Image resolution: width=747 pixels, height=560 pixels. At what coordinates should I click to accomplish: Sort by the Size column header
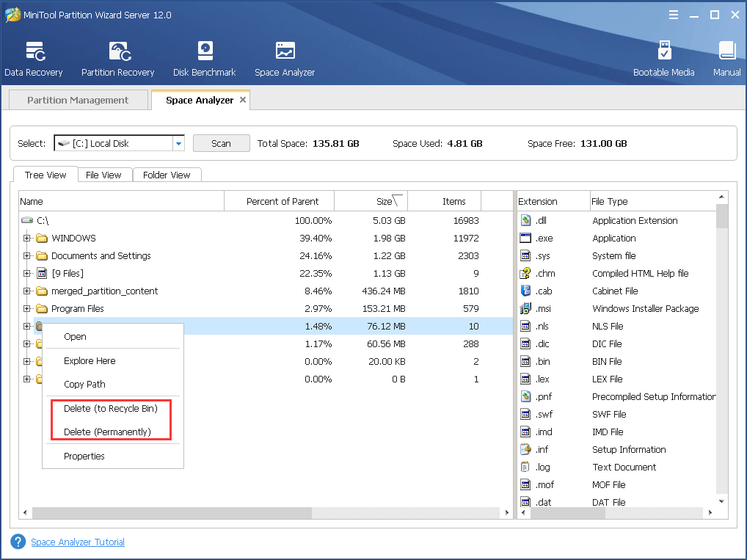(x=371, y=201)
